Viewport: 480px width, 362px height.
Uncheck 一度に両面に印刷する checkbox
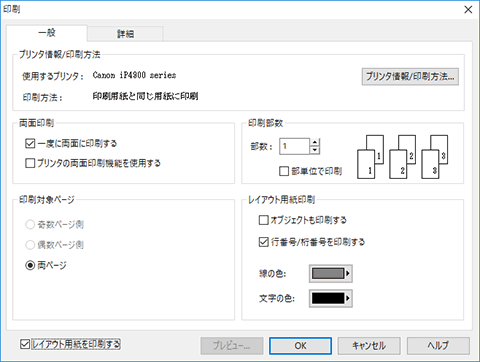click(30, 144)
